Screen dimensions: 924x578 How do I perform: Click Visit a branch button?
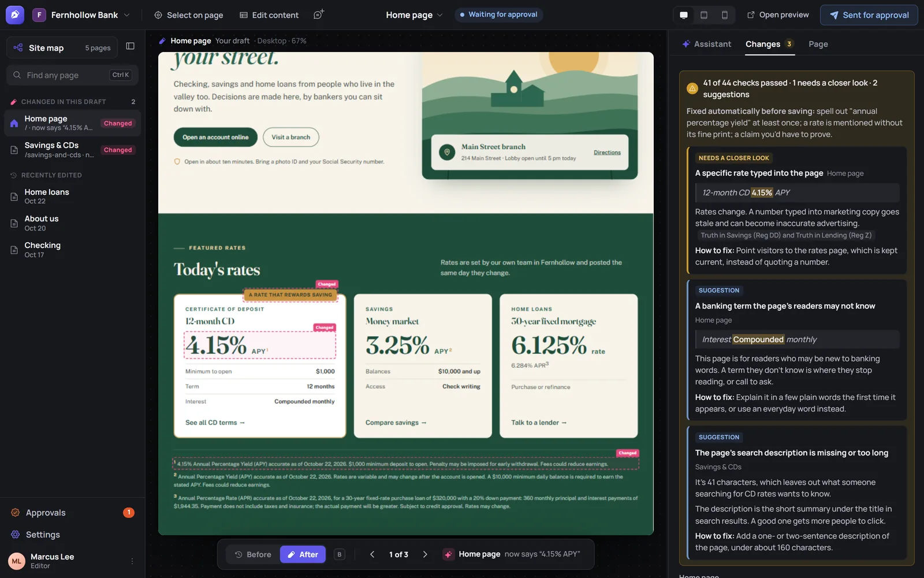291,137
